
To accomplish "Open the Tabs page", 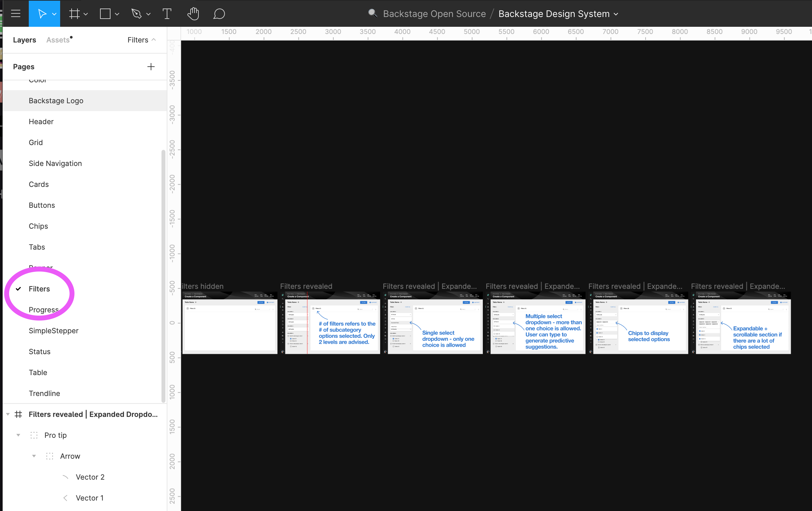I will (x=85, y=247).
